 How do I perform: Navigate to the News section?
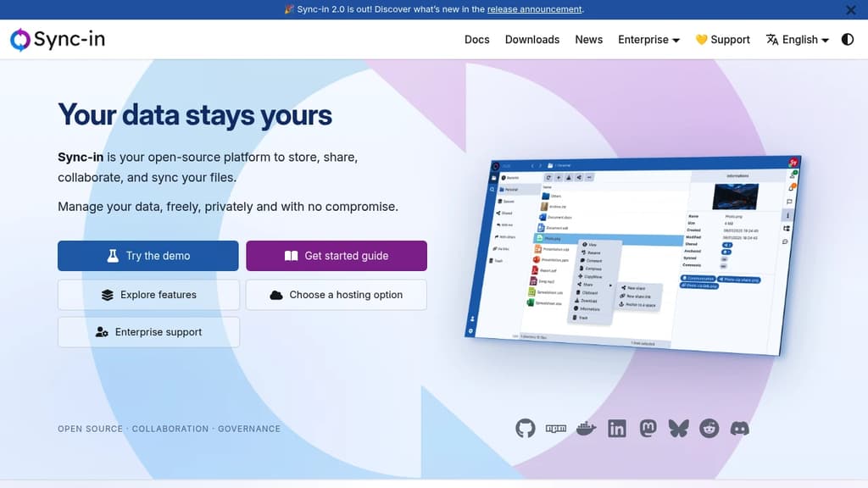point(588,39)
